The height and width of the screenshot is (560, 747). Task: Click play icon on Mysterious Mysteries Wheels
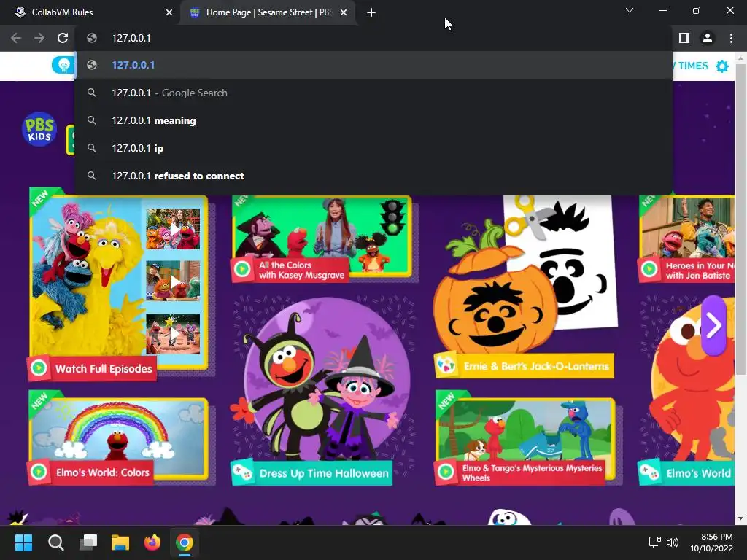pos(446,472)
